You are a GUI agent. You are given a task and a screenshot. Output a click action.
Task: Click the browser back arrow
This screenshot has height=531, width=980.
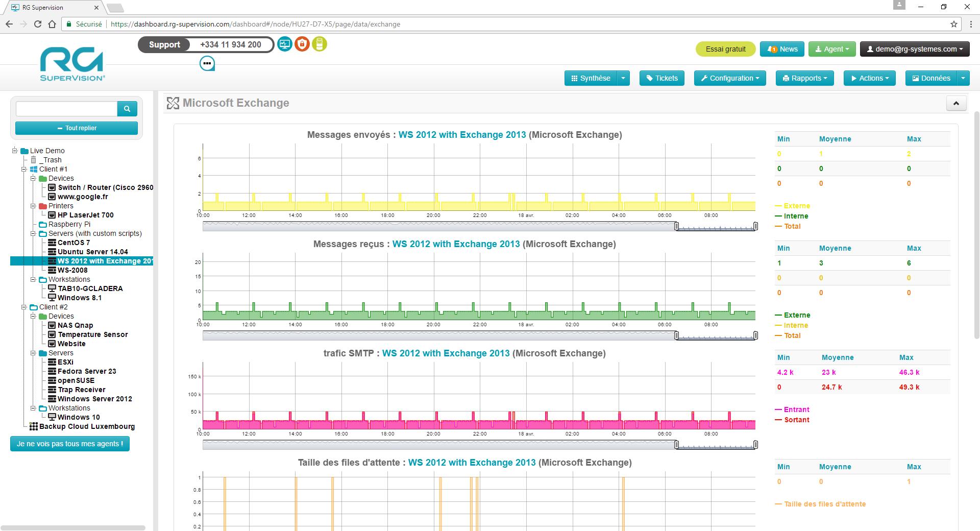9,24
